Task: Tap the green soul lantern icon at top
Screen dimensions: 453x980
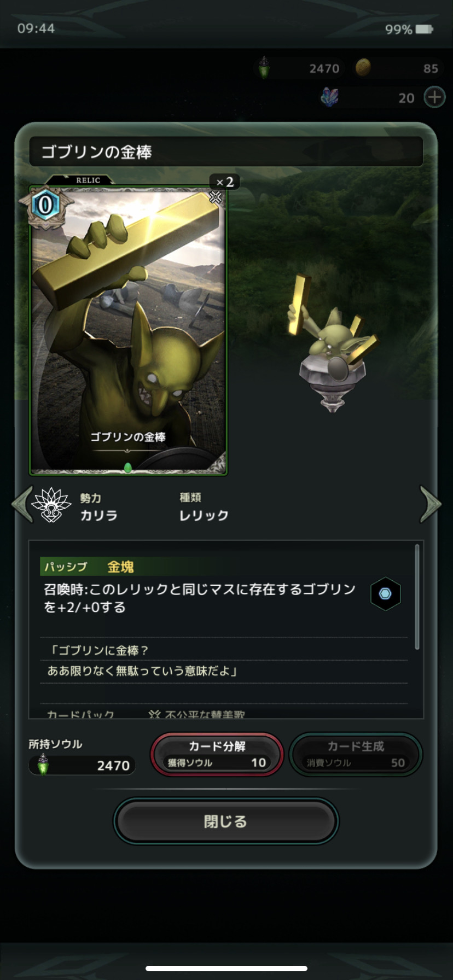Action: coord(264,68)
